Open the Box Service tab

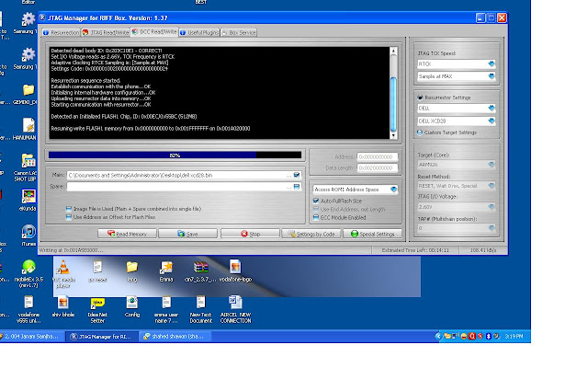[239, 33]
